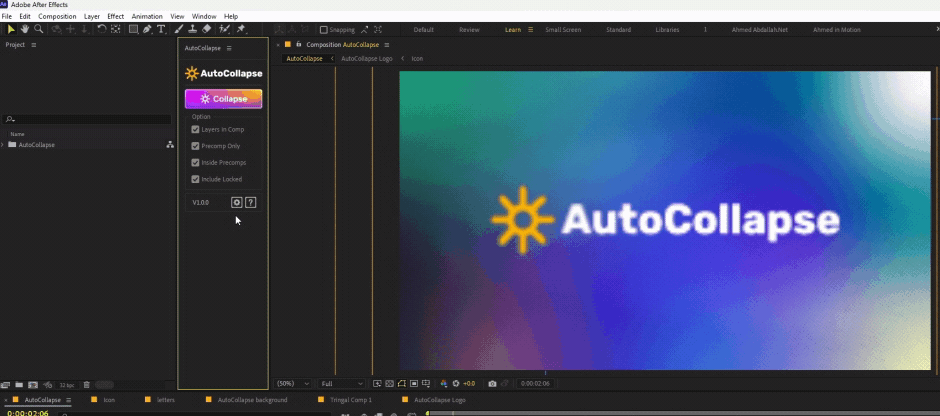Viewport: 940px width, 416px height.
Task: Delete selected project item with trash icon
Action: (86, 384)
